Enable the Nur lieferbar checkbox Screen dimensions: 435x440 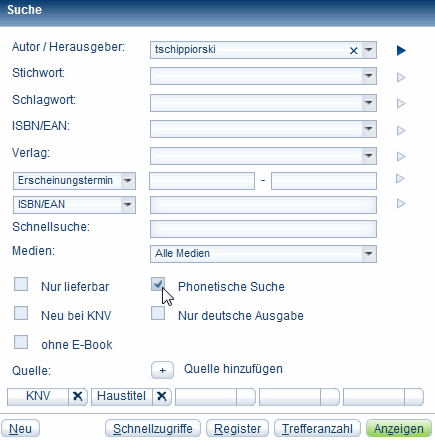tap(21, 285)
